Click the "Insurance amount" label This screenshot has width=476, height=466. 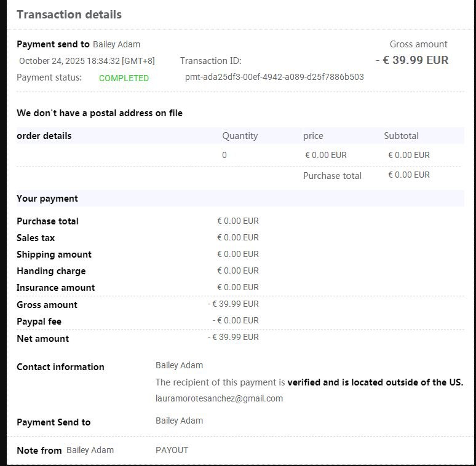[56, 288]
